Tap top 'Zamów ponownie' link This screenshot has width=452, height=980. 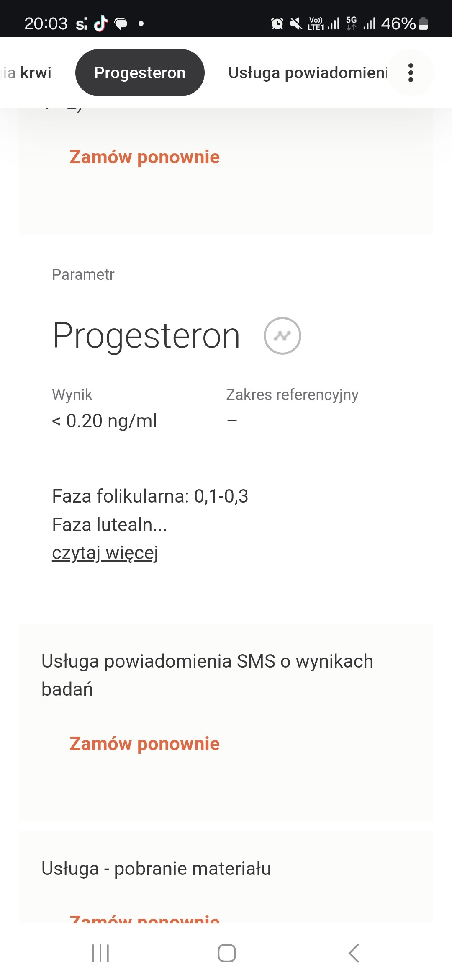(144, 157)
